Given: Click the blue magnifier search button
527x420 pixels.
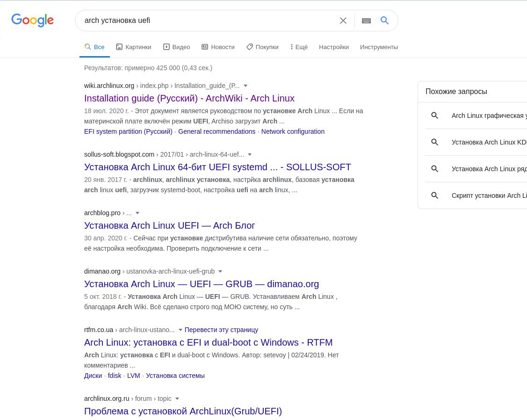Looking at the screenshot, I should pyautogui.click(x=384, y=21).
